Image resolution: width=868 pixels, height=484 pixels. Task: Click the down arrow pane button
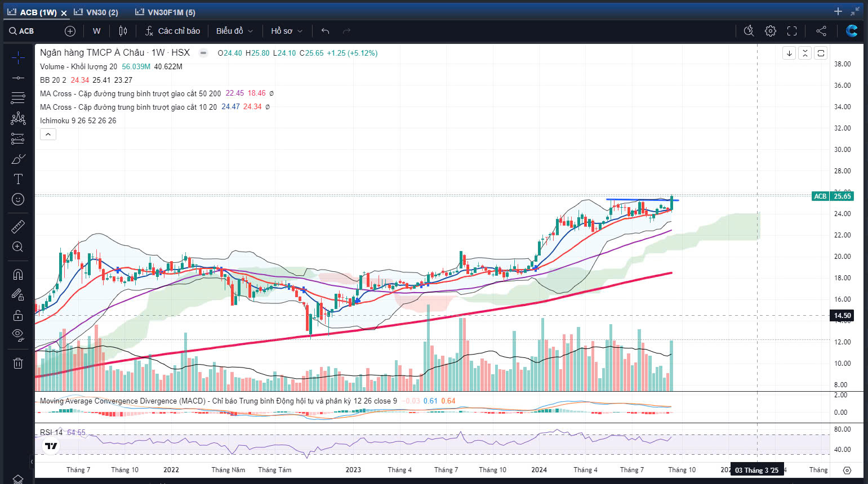(789, 53)
